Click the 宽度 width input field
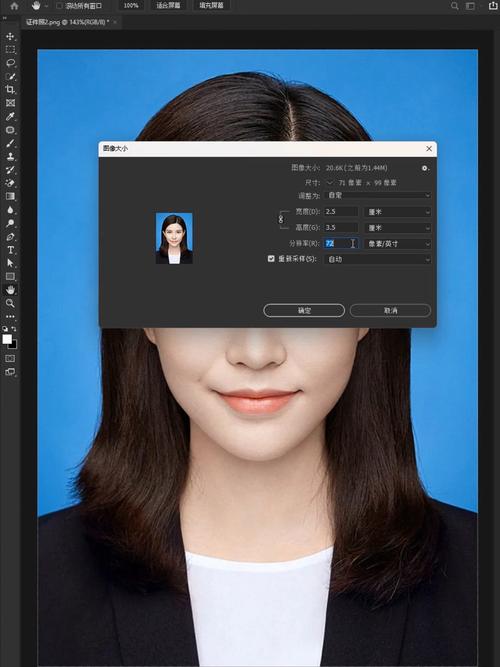 [341, 212]
